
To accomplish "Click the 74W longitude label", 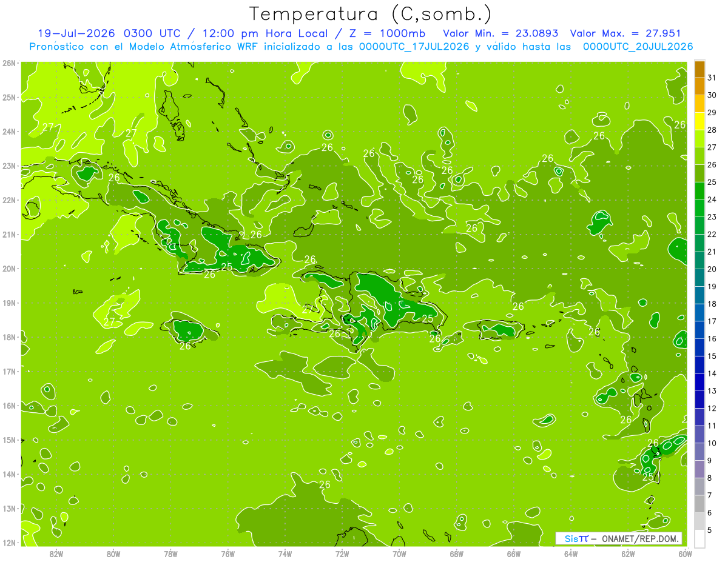I will (x=285, y=554).
